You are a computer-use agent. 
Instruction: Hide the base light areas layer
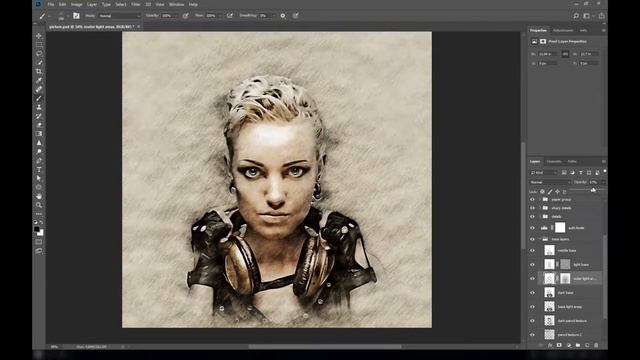tap(532, 307)
